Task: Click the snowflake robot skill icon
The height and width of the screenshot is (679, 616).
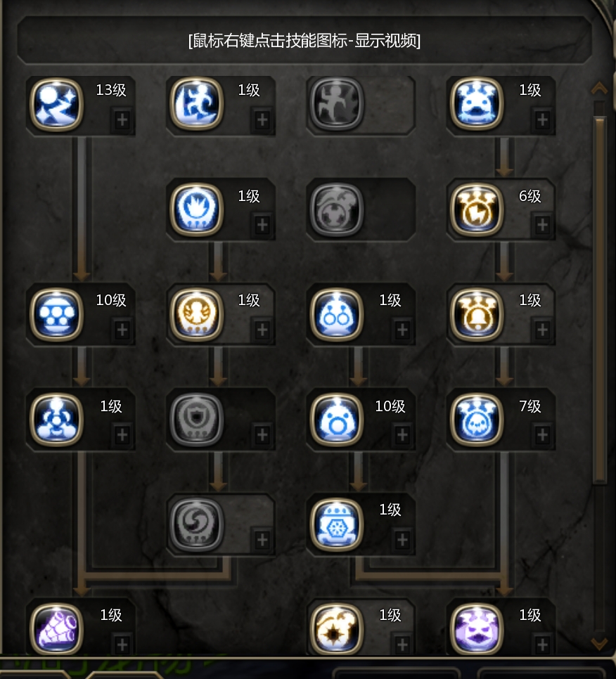Action: point(337,524)
